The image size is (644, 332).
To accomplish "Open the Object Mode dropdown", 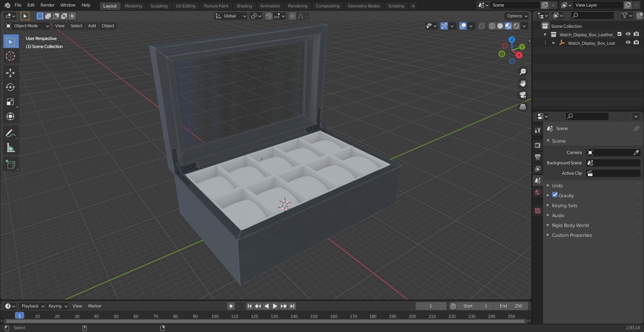I will [27, 26].
